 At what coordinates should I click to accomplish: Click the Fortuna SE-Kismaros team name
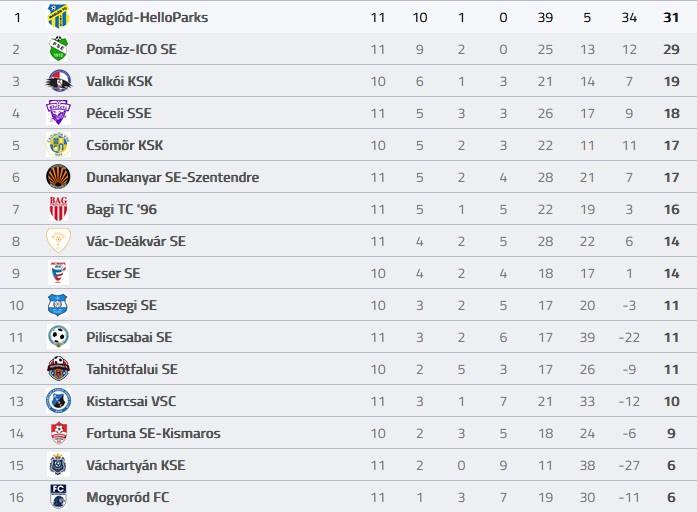click(153, 433)
